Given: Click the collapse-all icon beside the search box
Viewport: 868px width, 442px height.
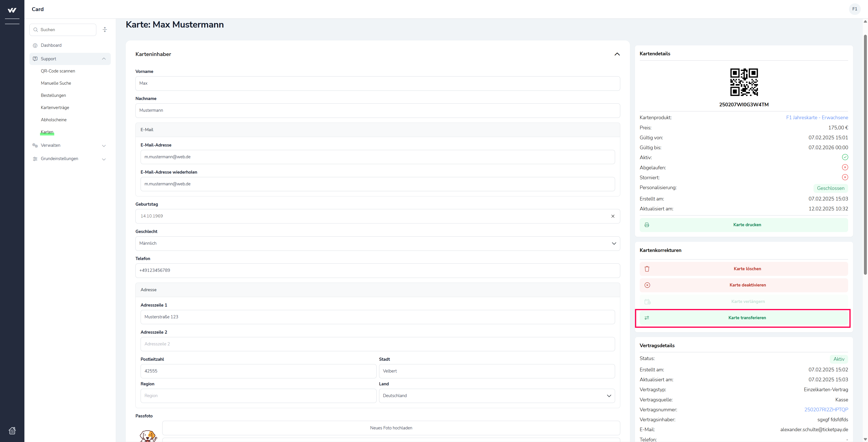Looking at the screenshot, I should (105, 30).
